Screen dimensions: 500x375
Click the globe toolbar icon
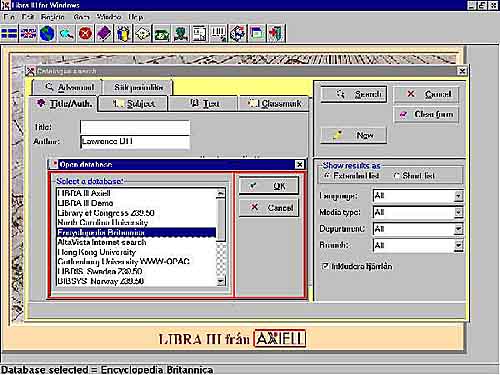click(47, 34)
